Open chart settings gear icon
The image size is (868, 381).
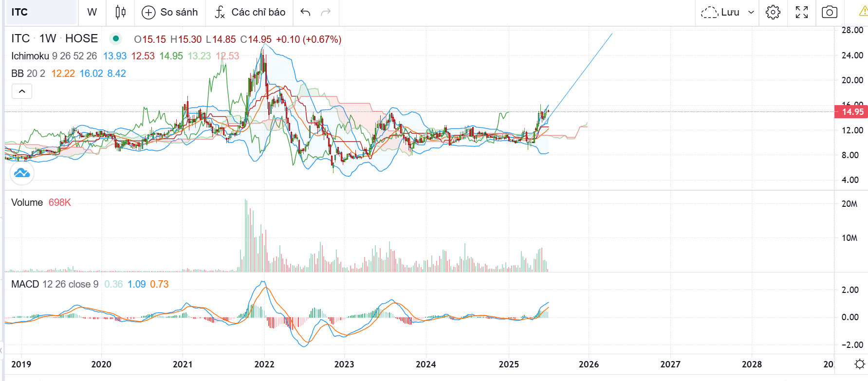(773, 12)
